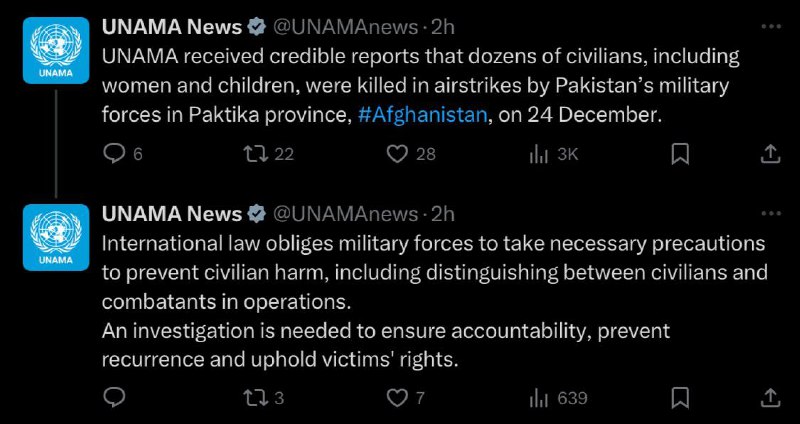This screenshot has height=424, width=800.
Task: Open the first tweet's 2h timestamp
Action: (443, 27)
